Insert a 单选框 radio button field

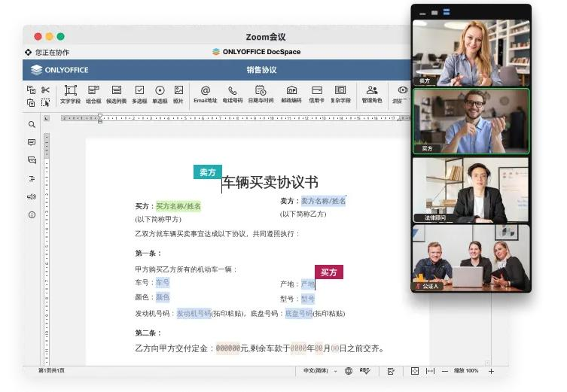click(x=160, y=94)
